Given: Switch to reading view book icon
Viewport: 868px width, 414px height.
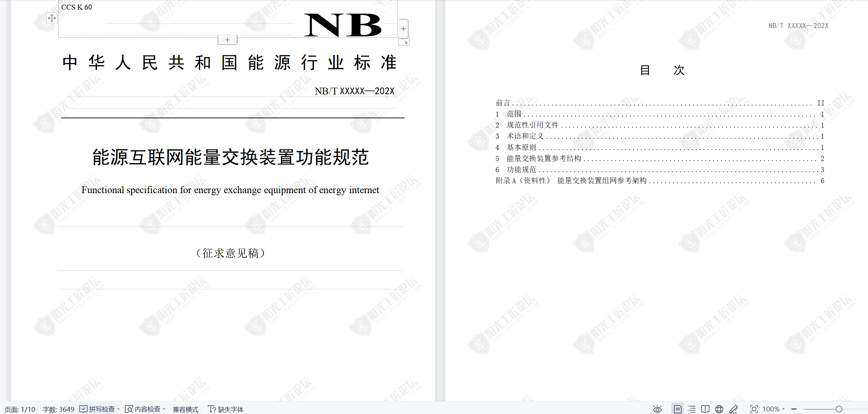Looking at the screenshot, I should (x=705, y=409).
